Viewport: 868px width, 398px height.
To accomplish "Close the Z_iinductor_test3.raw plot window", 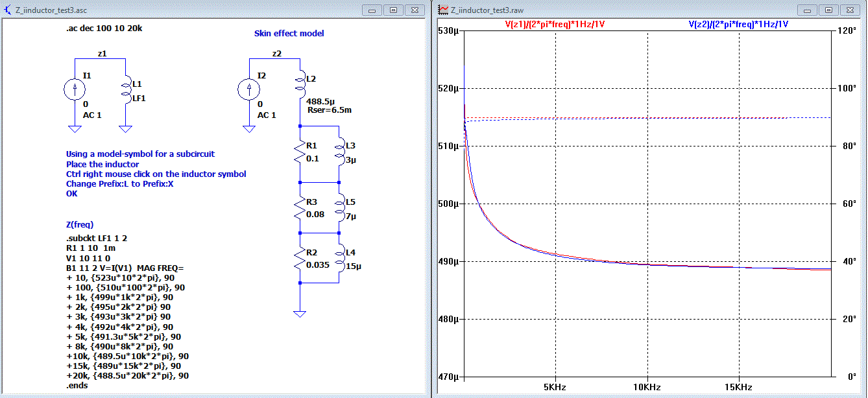I will click(849, 10).
